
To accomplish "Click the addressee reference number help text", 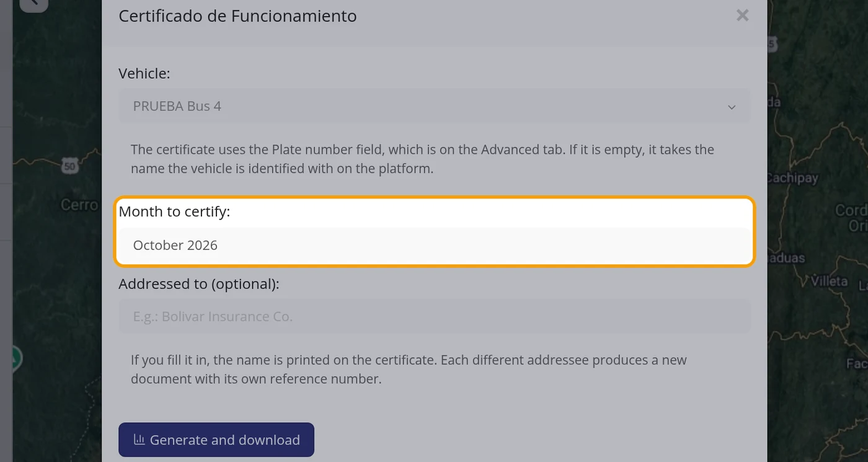I will click(x=409, y=370).
